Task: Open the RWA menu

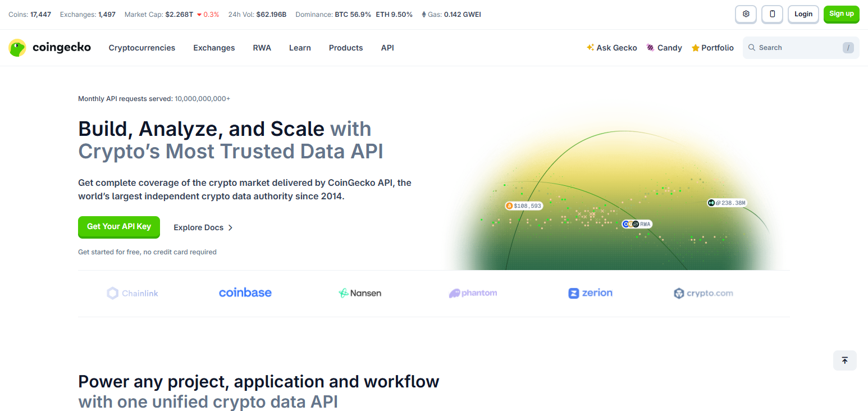Action: (262, 48)
